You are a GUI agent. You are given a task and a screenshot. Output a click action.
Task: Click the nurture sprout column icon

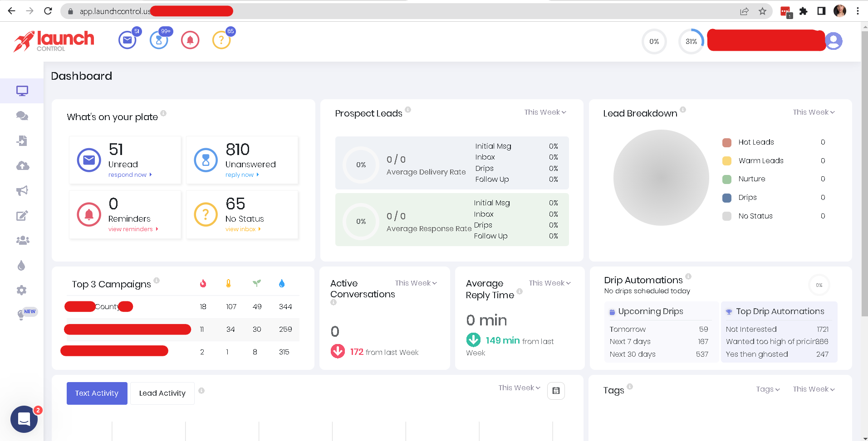pos(257,284)
